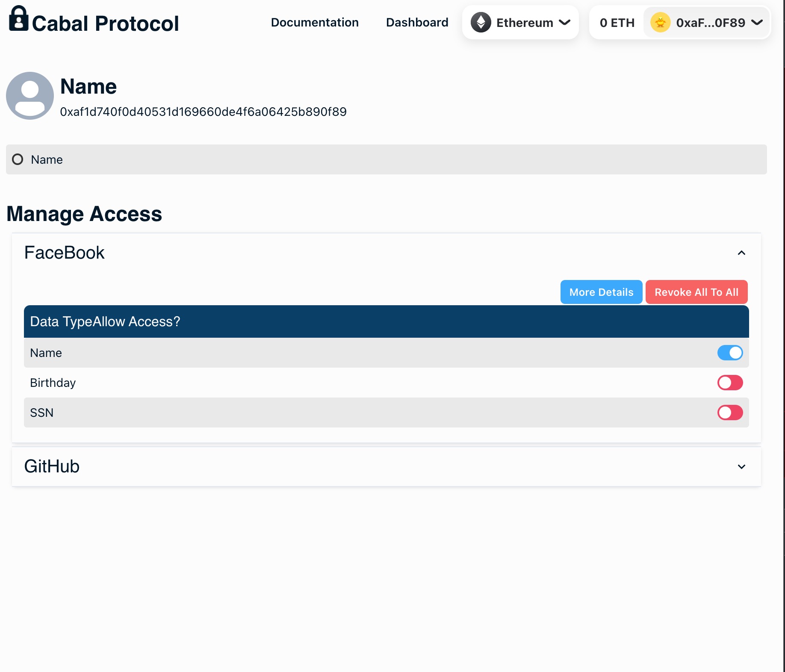Click the Cabal Protocol lock logo icon

click(19, 18)
